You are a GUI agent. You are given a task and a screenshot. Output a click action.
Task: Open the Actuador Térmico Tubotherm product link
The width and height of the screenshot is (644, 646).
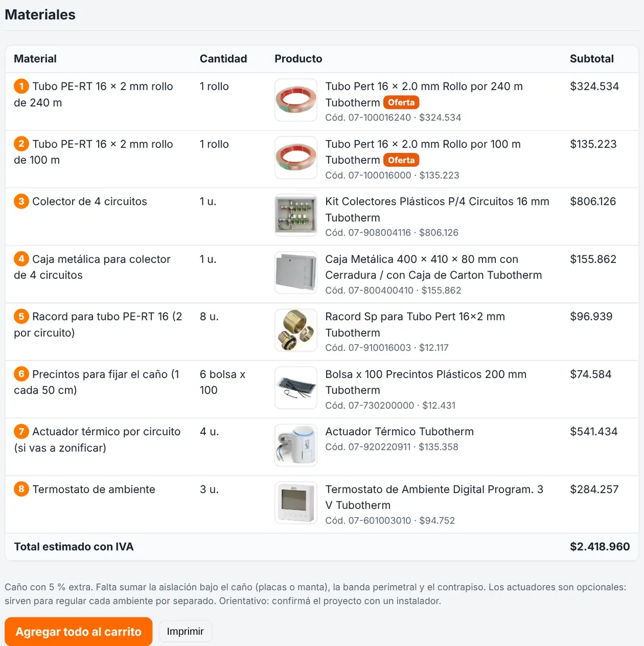399,432
